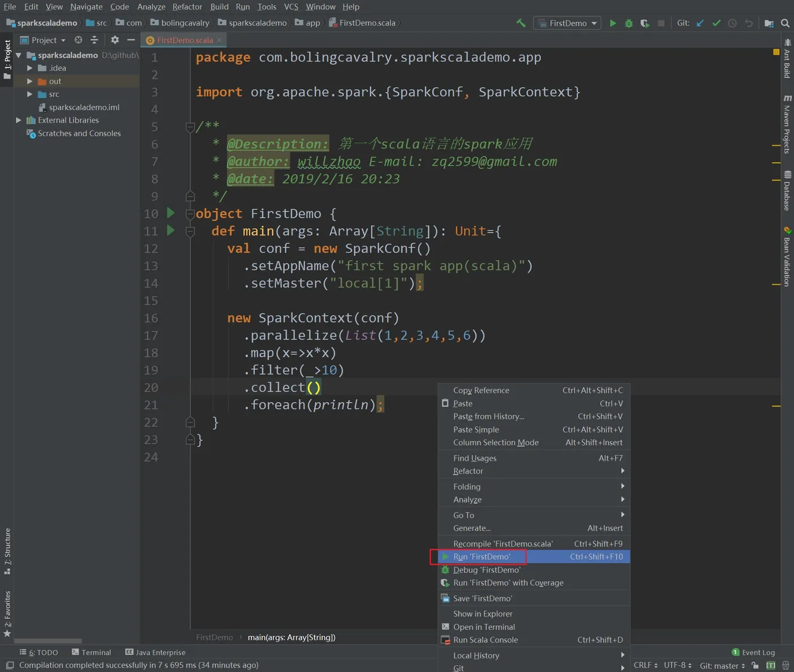Screen dimensions: 794x672
Task: Click the Git Update Project arrow icon
Action: tap(700, 23)
